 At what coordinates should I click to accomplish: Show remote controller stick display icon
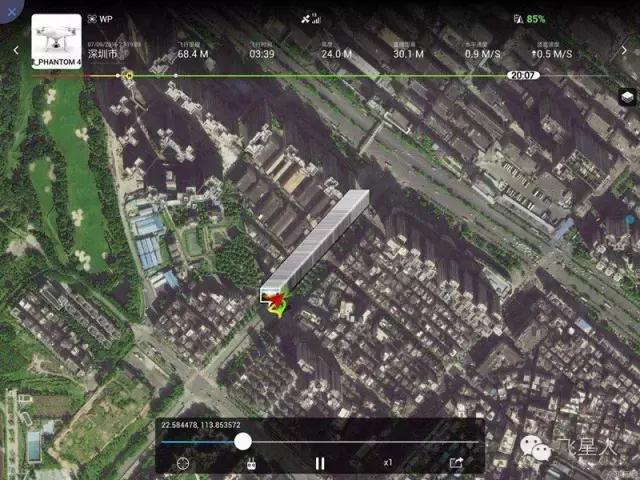coord(251,463)
